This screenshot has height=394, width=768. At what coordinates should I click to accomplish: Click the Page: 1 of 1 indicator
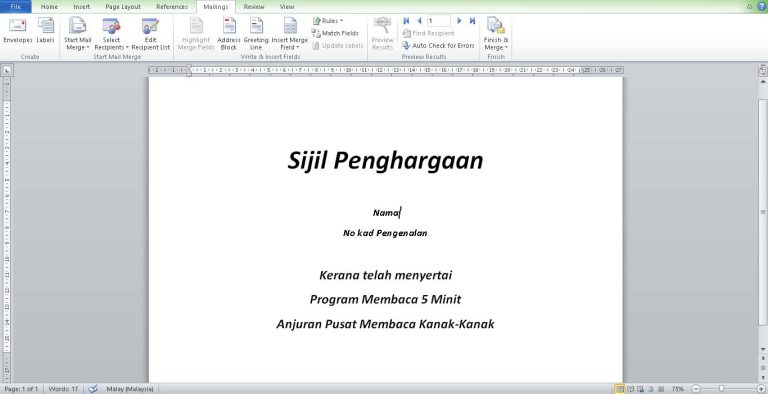(x=21, y=389)
